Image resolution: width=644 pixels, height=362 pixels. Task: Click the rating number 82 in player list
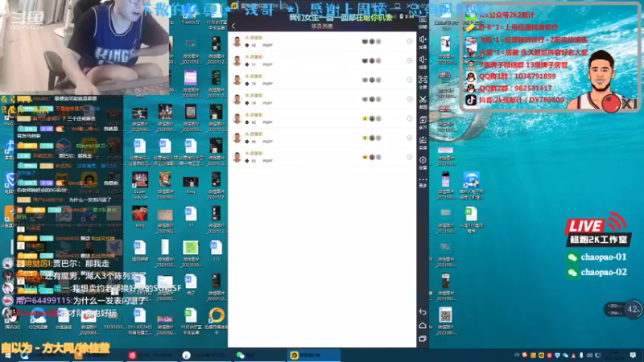tap(254, 123)
